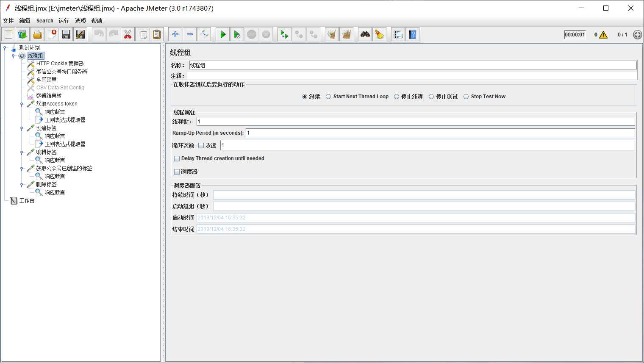Click the green Start test button
Viewport: 644px width, 363px height.
coord(223,34)
